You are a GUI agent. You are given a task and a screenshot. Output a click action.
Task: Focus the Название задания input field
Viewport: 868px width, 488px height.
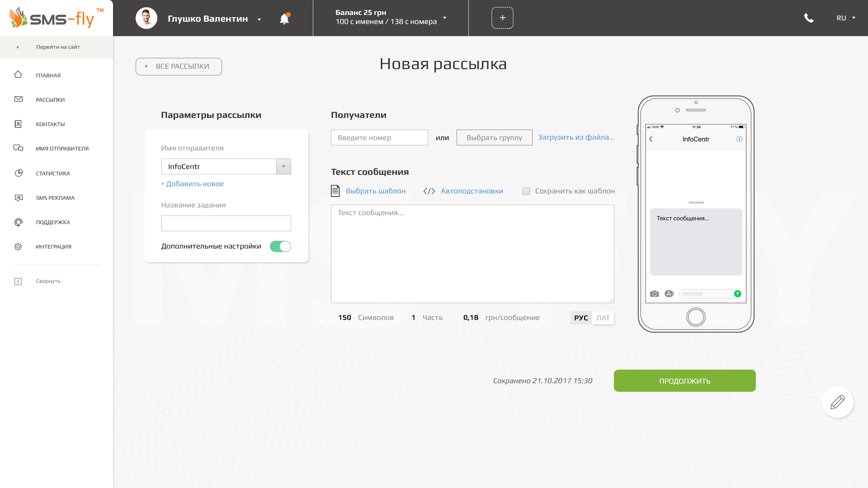coord(226,223)
